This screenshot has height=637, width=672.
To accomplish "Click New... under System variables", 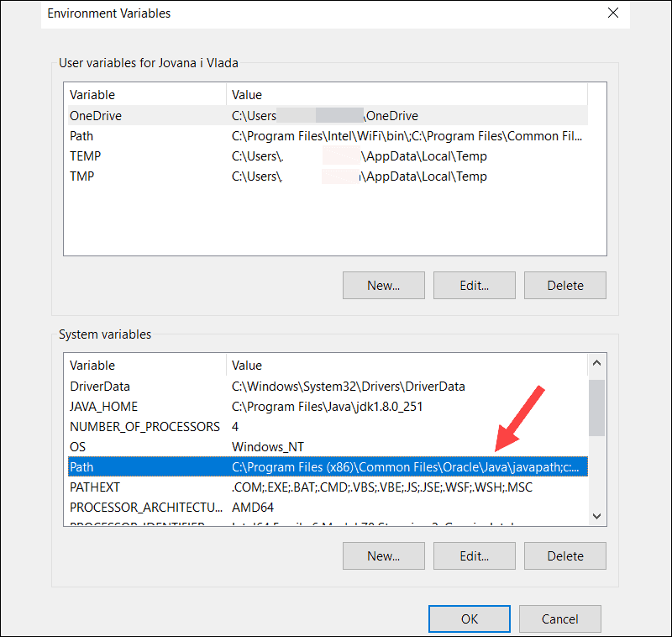I will [384, 556].
